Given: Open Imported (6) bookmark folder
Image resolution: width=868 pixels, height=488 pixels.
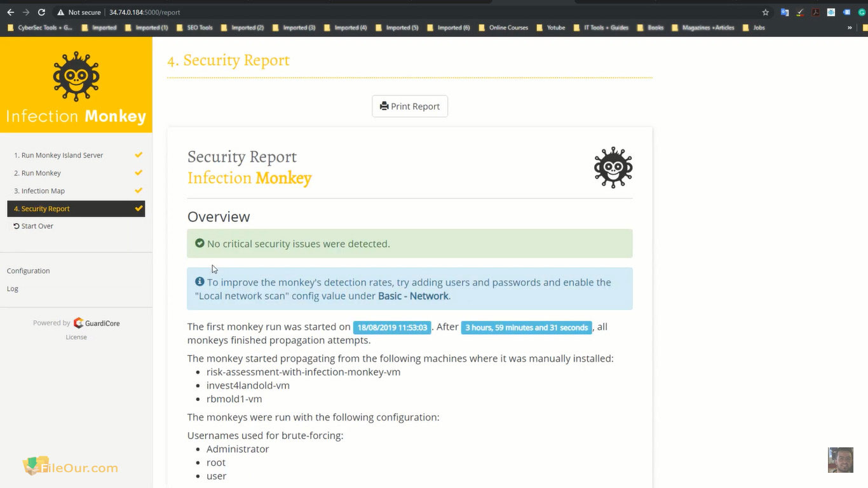Looking at the screenshot, I should [x=449, y=28].
